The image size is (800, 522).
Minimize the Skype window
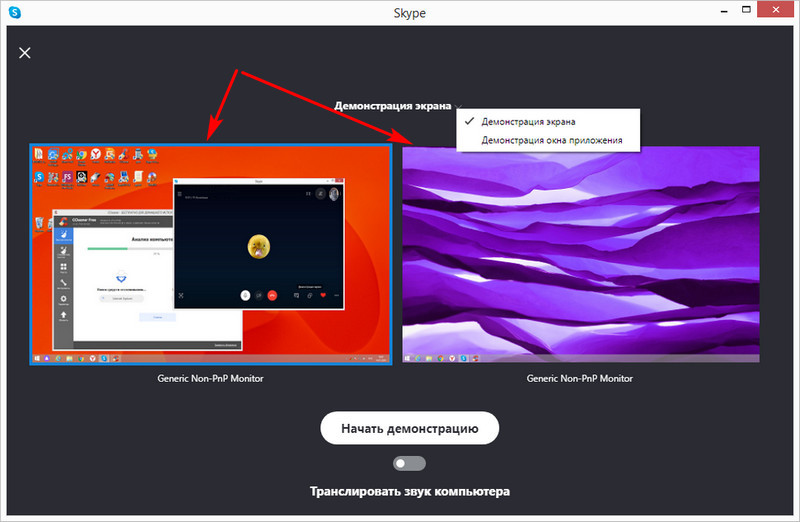click(x=723, y=11)
